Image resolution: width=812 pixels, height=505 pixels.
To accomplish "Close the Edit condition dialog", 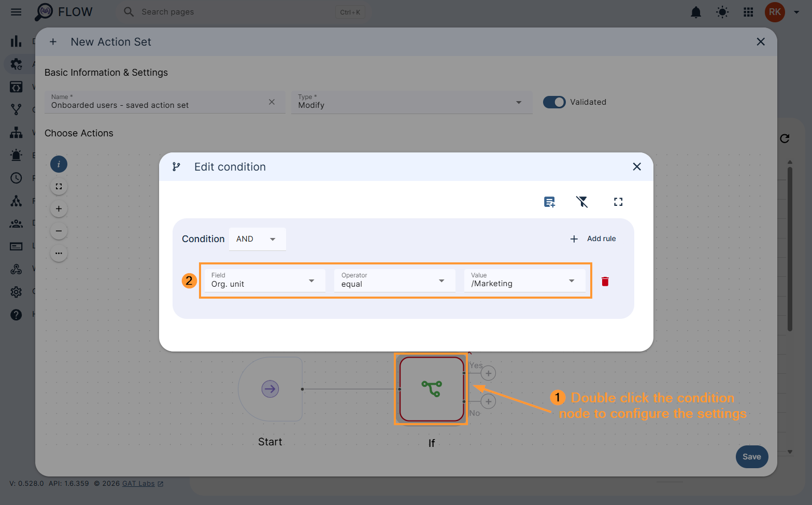I will 637,166.
